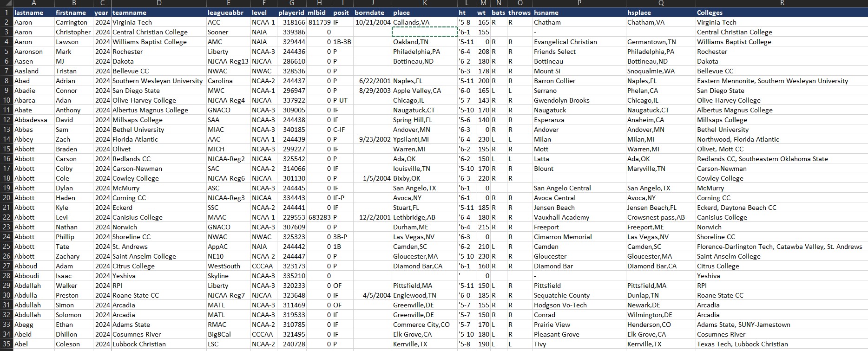Select column D header
This screenshot has height=351, width=868.
tap(159, 3)
